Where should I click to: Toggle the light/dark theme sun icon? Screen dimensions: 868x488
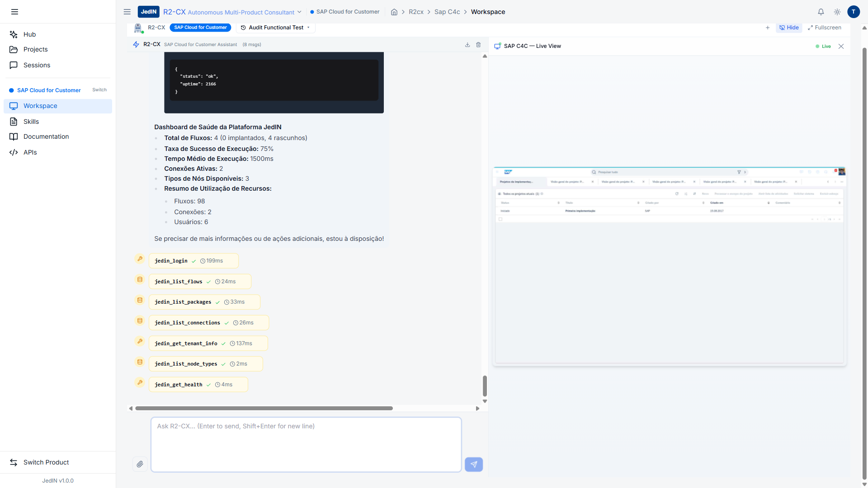[x=837, y=12]
